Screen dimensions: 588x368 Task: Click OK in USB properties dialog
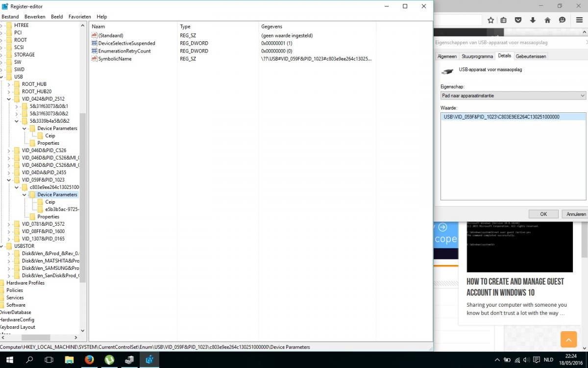click(x=543, y=214)
